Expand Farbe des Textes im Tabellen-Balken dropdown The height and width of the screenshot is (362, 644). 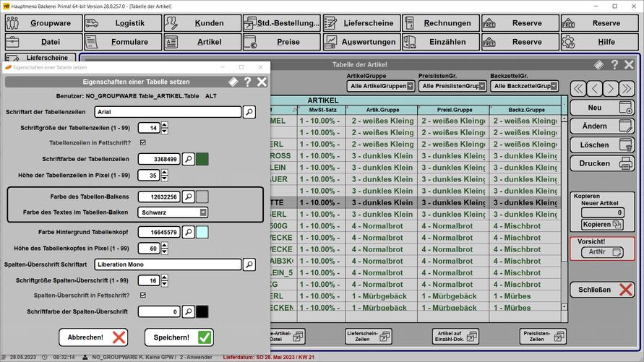pos(203,212)
